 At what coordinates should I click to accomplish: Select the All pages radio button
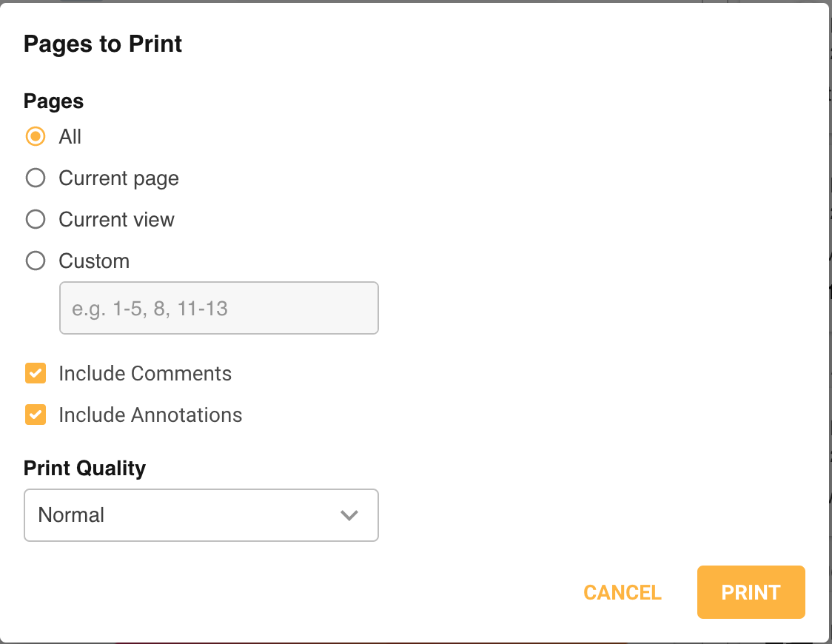pyautogui.click(x=36, y=137)
